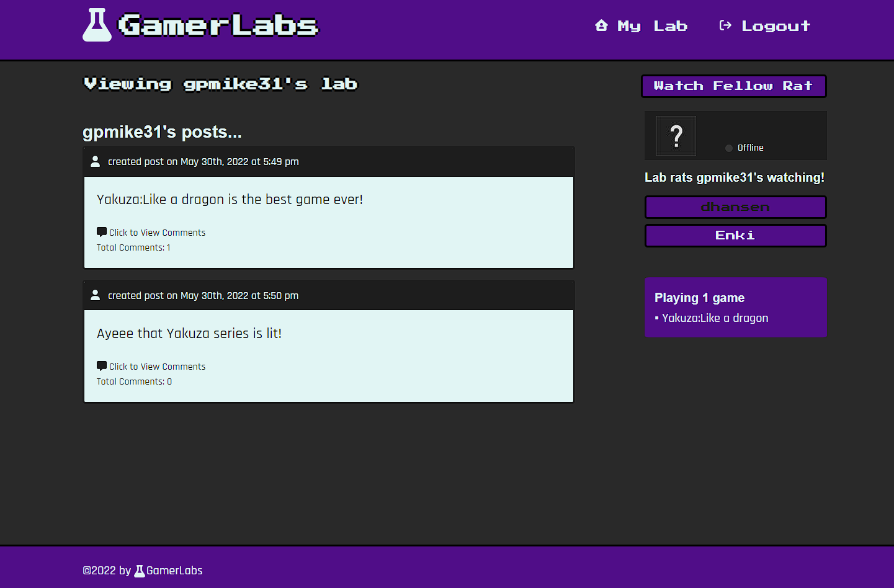The image size is (894, 588).
Task: Click the logout arrow icon
Action: point(725,25)
